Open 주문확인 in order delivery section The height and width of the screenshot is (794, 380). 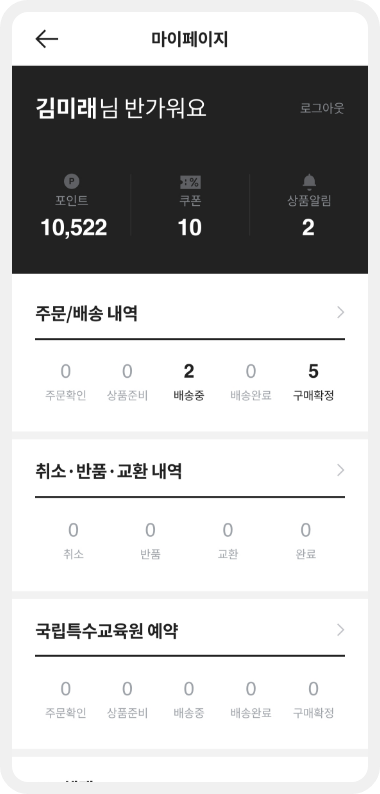click(x=65, y=382)
